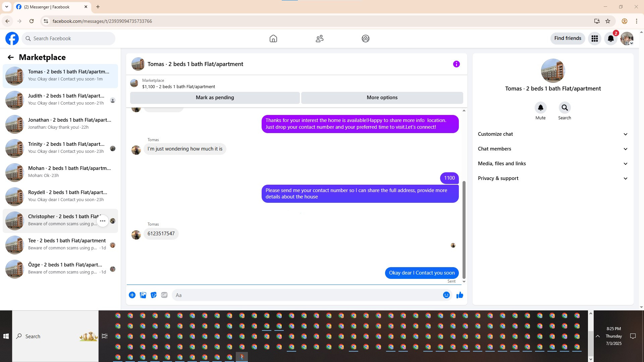Expand the Chat members section
The image size is (644, 362).
(552, 149)
